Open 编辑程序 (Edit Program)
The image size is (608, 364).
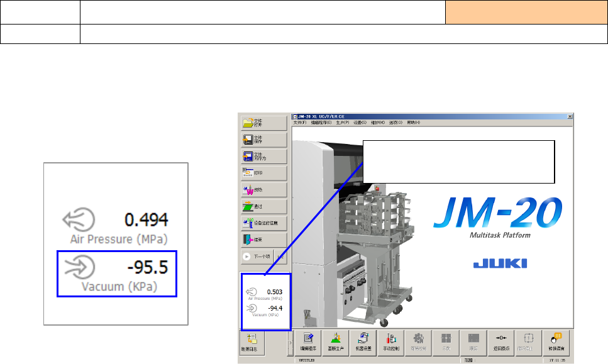(x=308, y=343)
